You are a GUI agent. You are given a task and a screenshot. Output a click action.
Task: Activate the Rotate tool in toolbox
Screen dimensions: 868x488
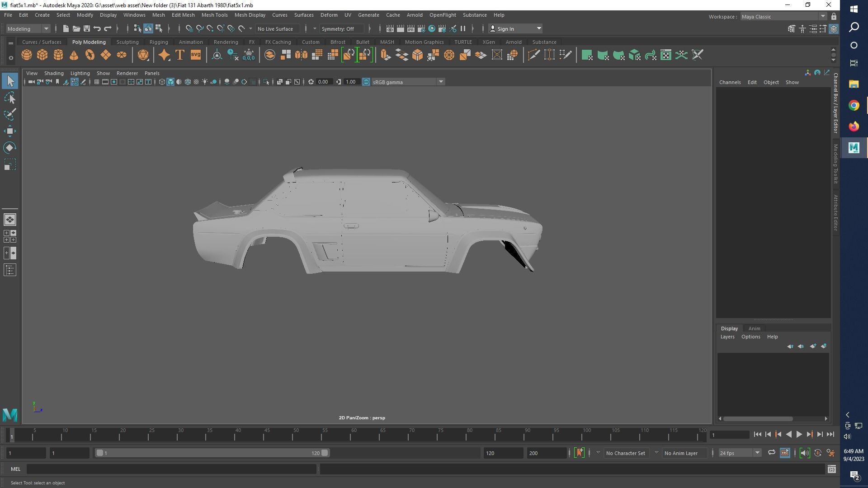10,148
